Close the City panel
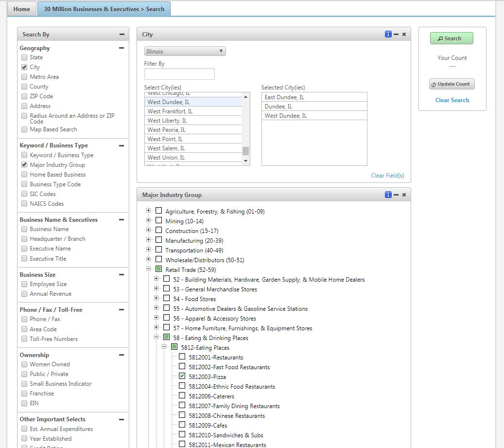The width and height of the screenshot is (504, 448). pyautogui.click(x=404, y=35)
